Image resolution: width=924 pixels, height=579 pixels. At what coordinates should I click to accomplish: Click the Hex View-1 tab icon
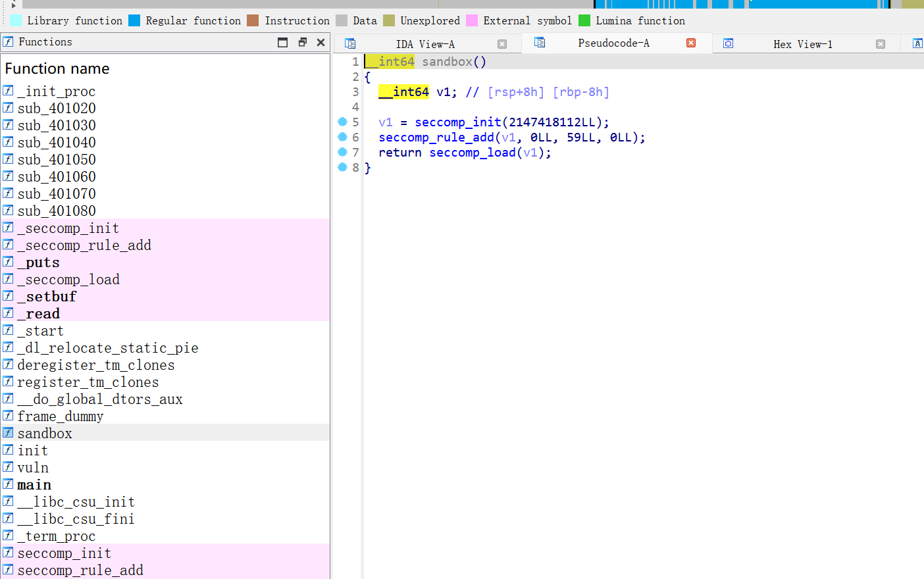point(729,43)
